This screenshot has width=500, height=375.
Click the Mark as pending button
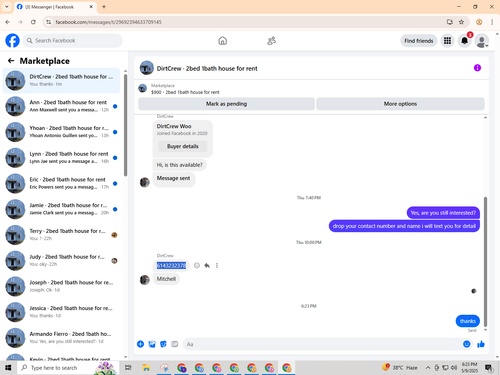pyautogui.click(x=226, y=104)
